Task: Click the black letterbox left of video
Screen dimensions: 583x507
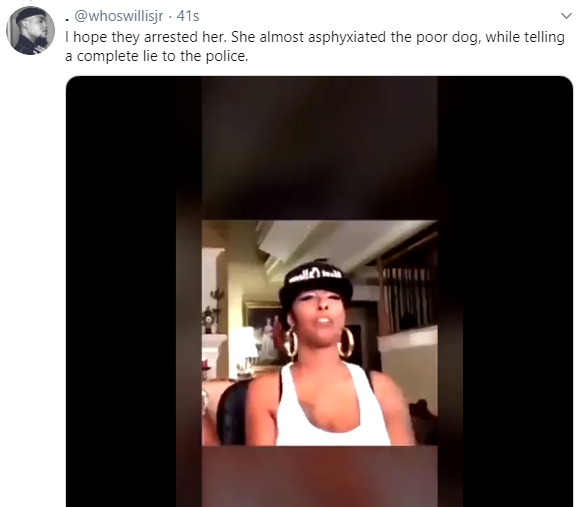Action: 121,291
